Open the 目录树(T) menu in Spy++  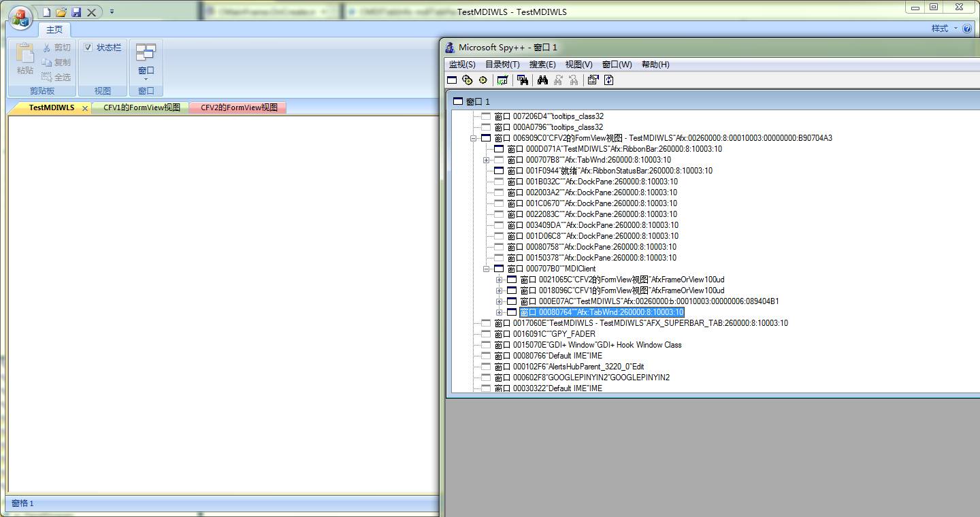[502, 65]
